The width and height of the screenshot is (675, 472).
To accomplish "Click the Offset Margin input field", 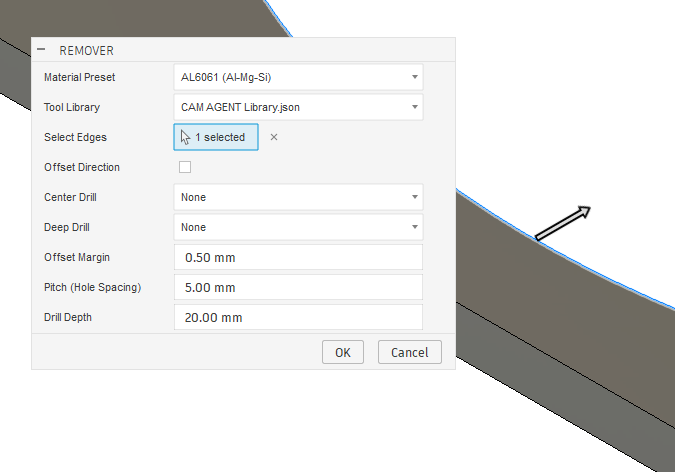I will pos(298,258).
